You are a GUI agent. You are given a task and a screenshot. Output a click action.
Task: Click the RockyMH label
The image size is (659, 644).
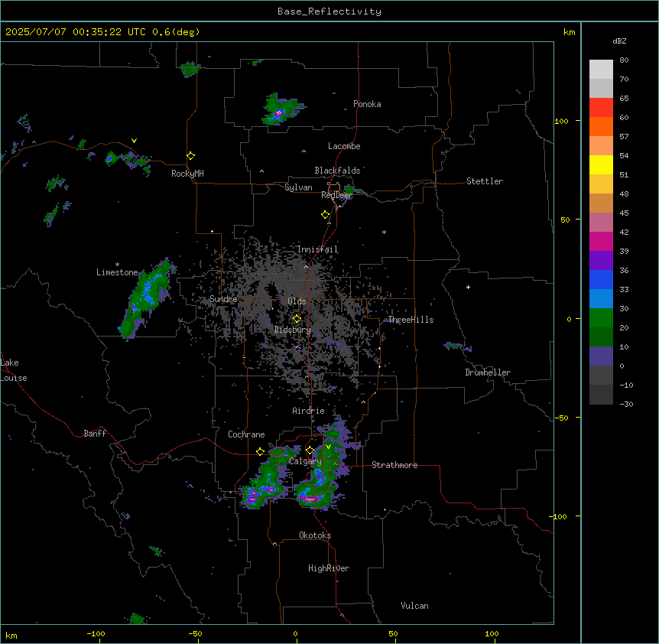(187, 174)
